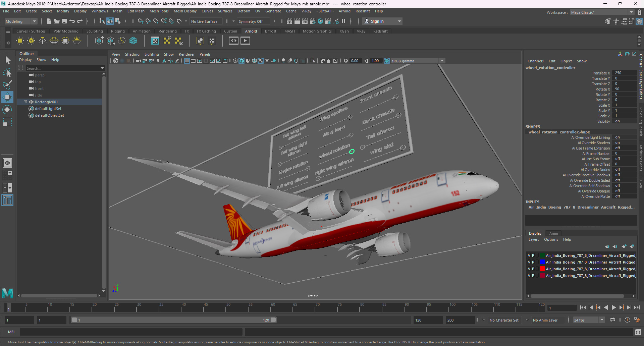Click blue layer color swatch
The image size is (644, 346).
(x=542, y=262)
